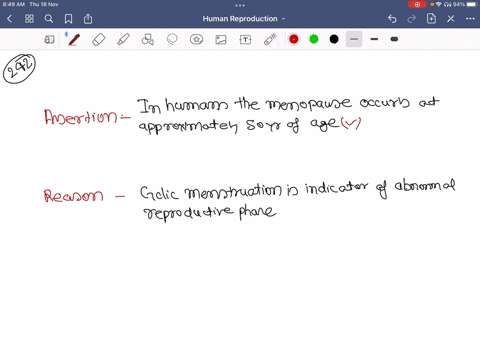
Task: Open the Elements sticker tool
Action: 196,40
